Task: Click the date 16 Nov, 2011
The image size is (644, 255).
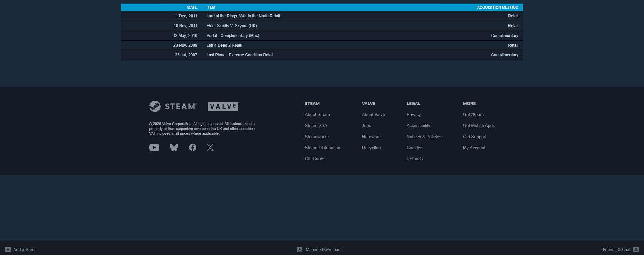Action: click(185, 26)
